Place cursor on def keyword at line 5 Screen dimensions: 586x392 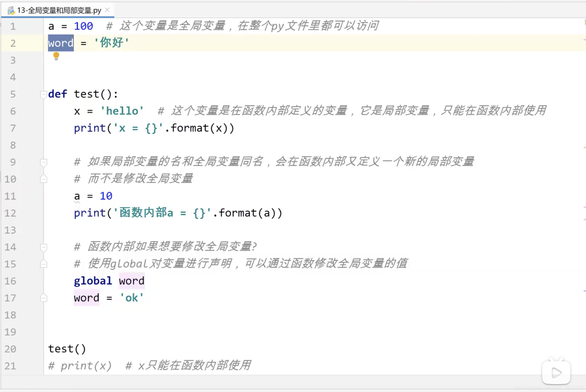pos(58,94)
